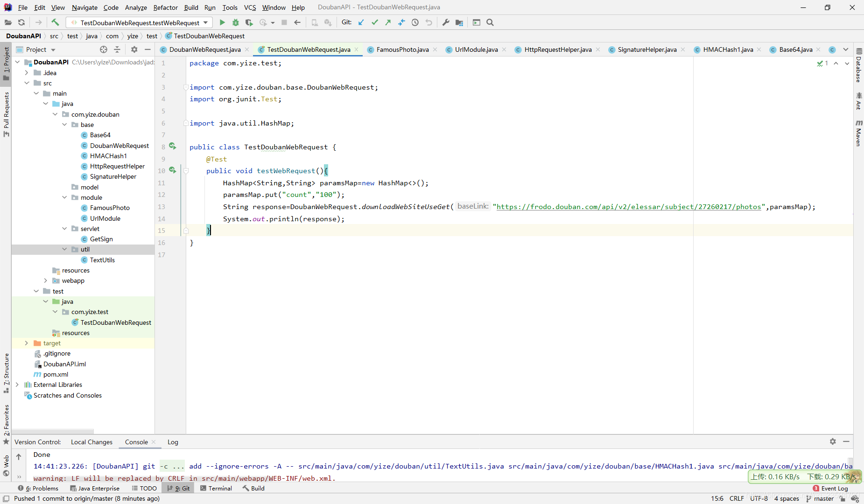
Task: Open the Log tab in Version Control
Action: (x=173, y=442)
